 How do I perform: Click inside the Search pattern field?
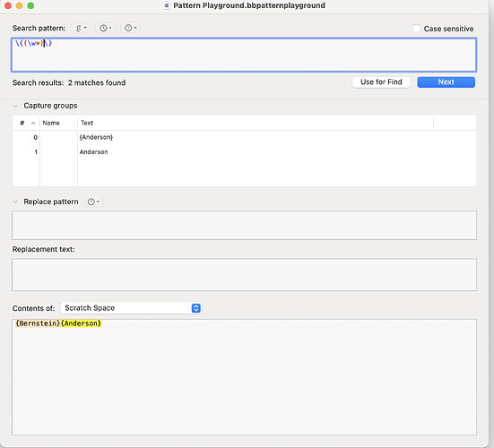point(244,55)
